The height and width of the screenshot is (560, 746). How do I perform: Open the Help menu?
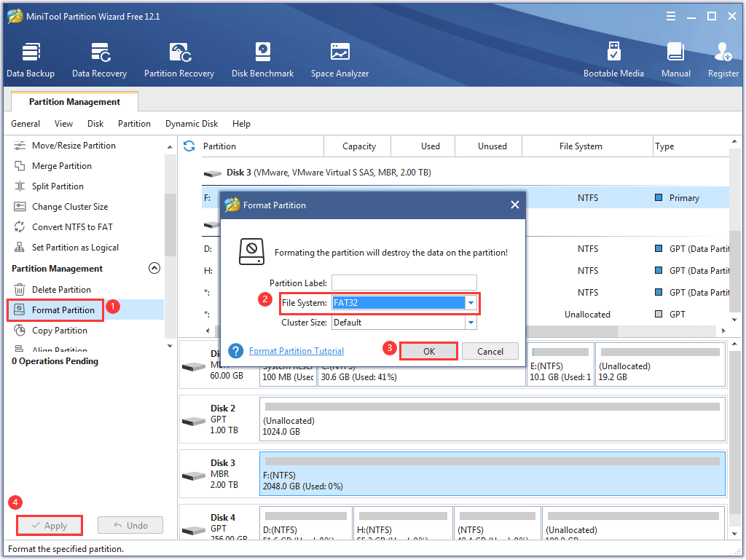[x=241, y=124]
